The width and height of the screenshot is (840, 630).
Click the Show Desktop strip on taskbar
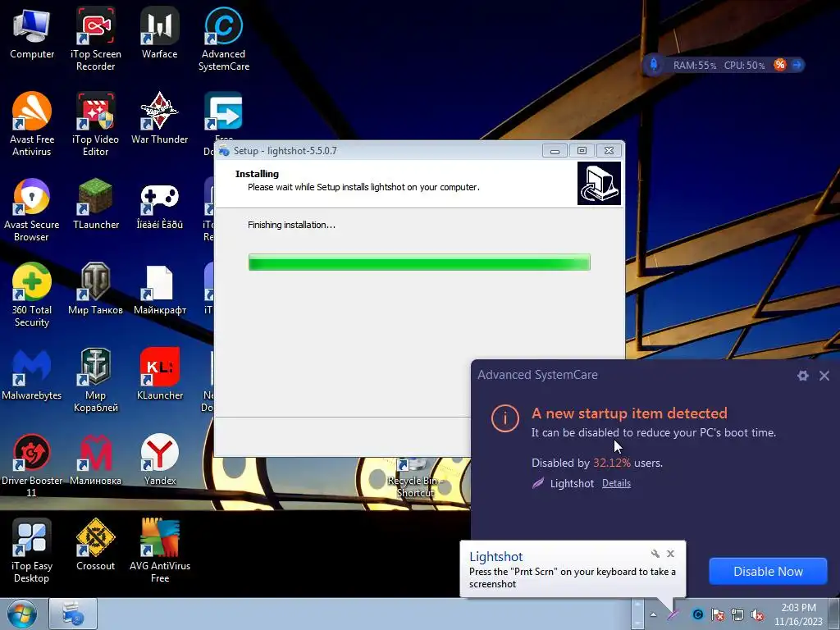[834, 614]
